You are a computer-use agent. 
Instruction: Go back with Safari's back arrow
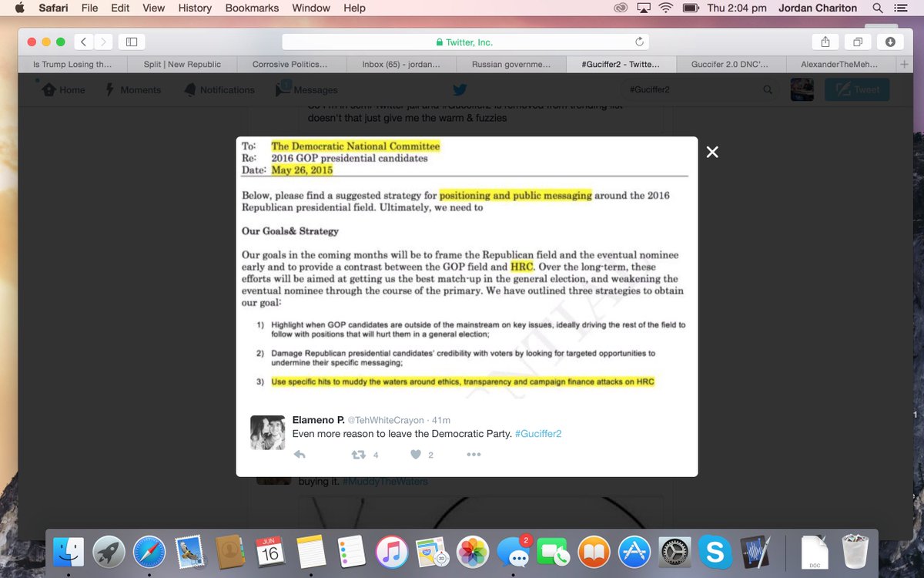pos(83,42)
